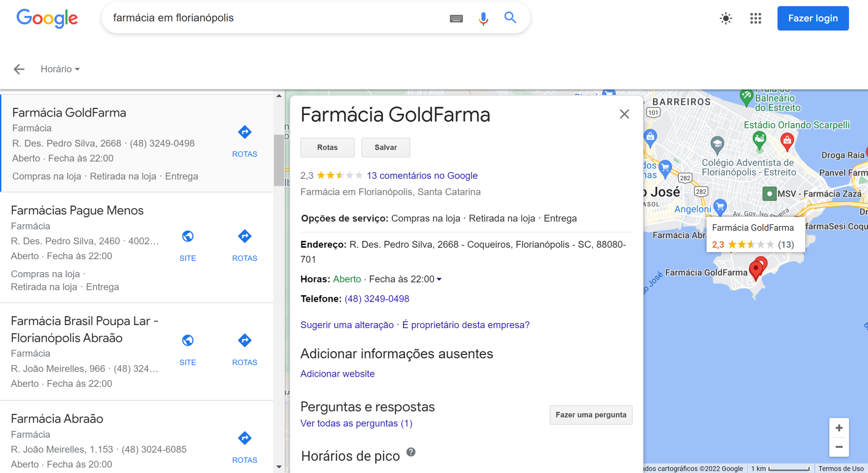Screen dimensions: 868x473
Task: Click the search input field
Action: pos(275,18)
